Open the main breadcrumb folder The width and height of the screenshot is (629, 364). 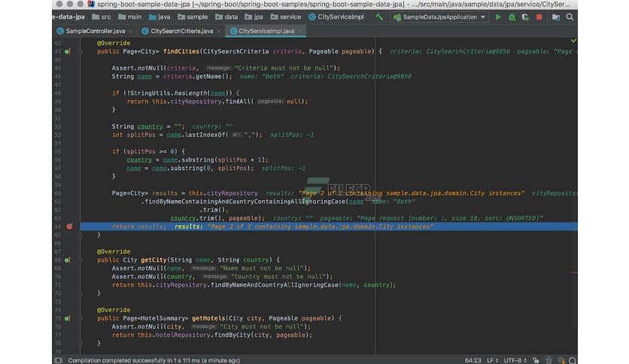pyautogui.click(x=130, y=17)
